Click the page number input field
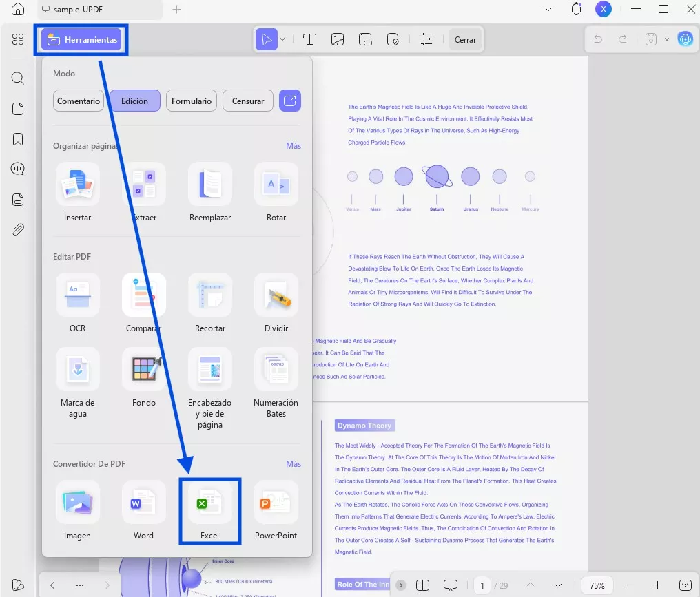 [x=482, y=585]
